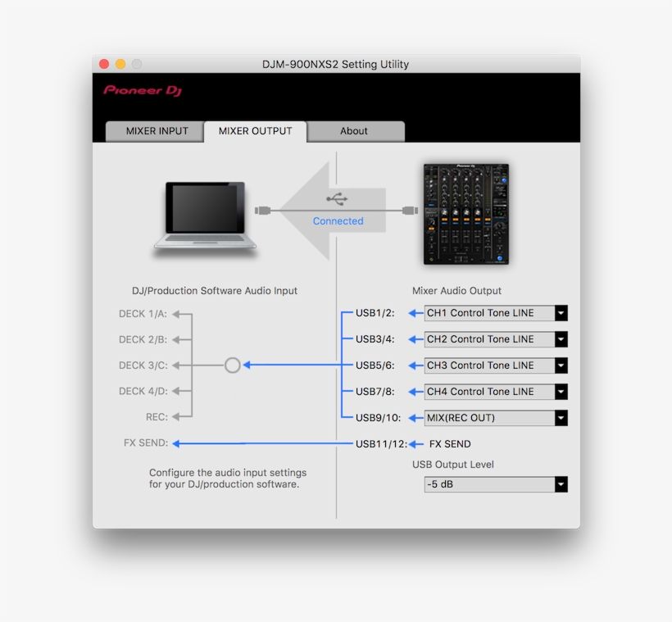Click the laptop computer image

click(205, 216)
